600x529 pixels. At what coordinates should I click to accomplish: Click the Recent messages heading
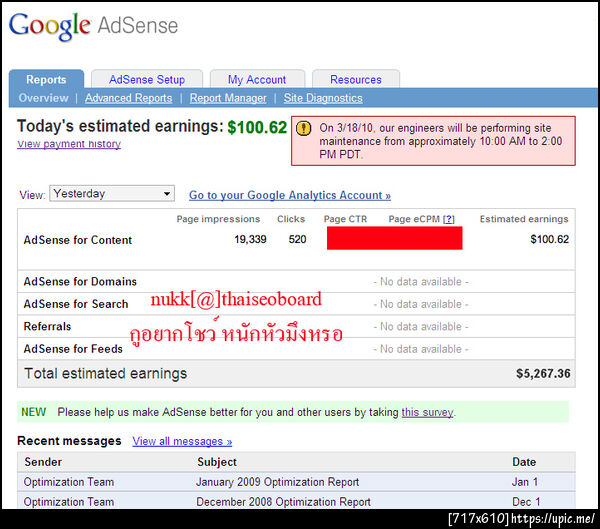click(69, 441)
